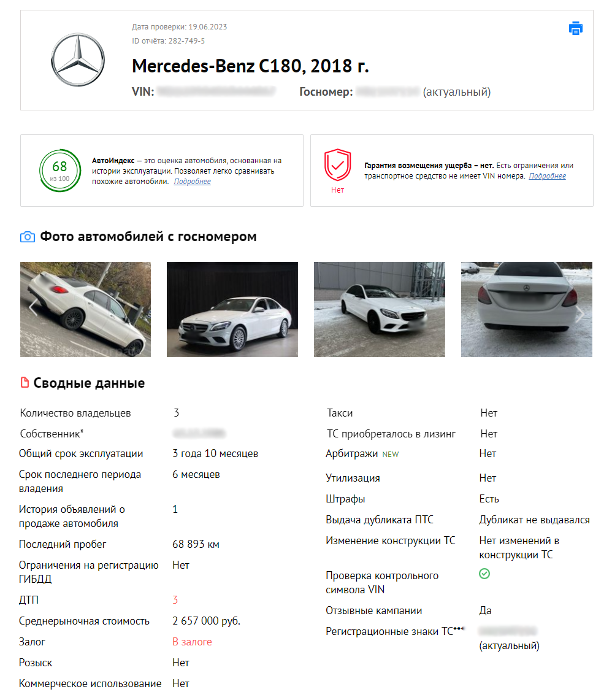Click the NEW badge next to Арбитражи

coord(391,454)
